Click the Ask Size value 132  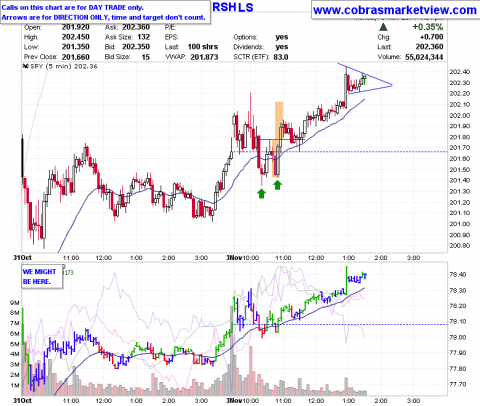tap(144, 37)
